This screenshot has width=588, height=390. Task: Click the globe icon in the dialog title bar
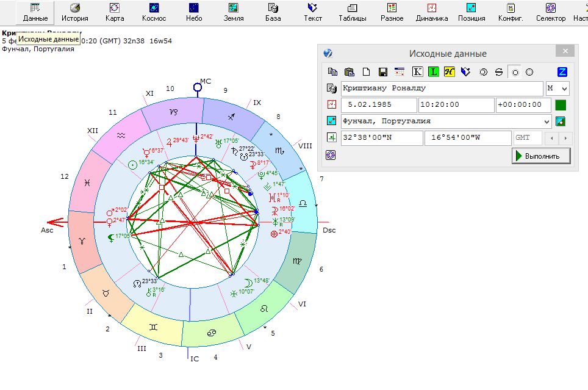click(x=328, y=53)
